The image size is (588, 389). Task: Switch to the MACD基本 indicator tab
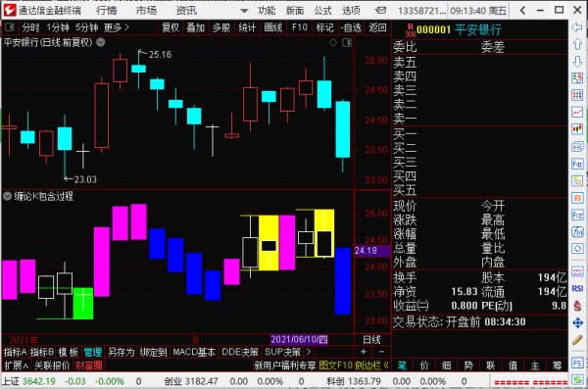click(x=194, y=352)
